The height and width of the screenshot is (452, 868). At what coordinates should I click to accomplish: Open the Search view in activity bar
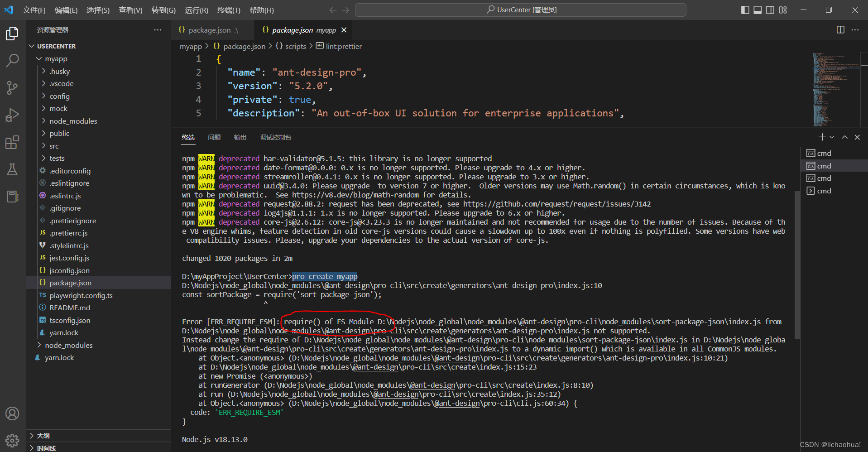12,60
